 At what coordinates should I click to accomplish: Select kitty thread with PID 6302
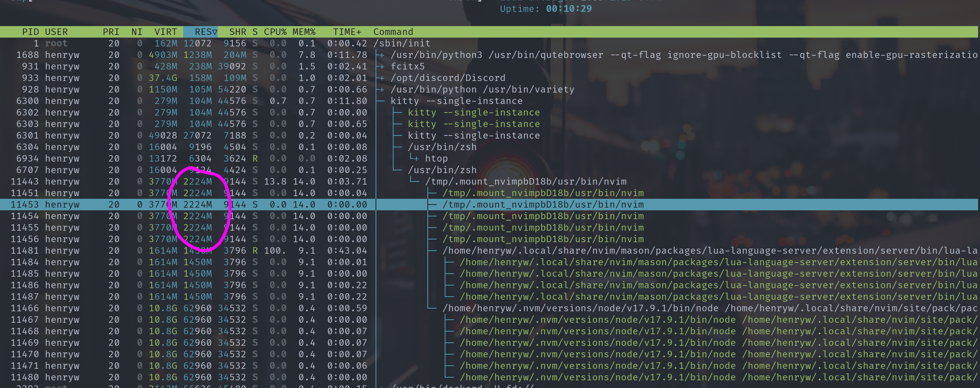click(489, 112)
